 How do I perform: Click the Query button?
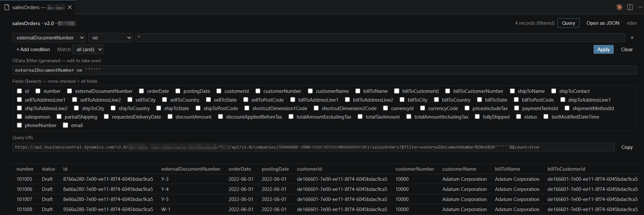[568, 23]
